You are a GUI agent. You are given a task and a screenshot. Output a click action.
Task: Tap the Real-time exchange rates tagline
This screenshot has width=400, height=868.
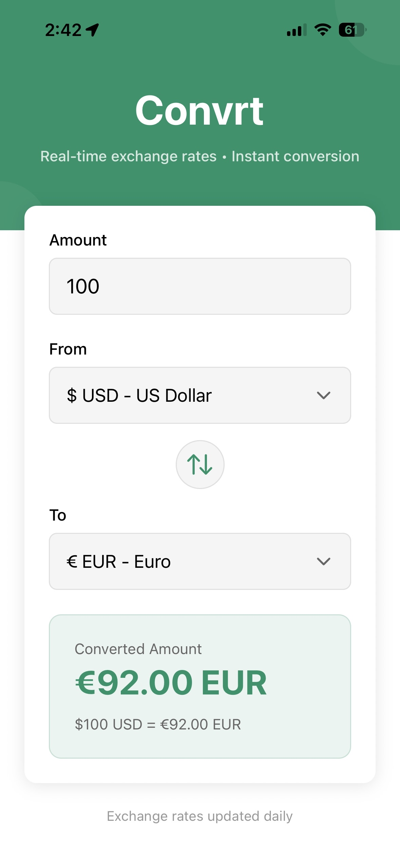point(200,156)
